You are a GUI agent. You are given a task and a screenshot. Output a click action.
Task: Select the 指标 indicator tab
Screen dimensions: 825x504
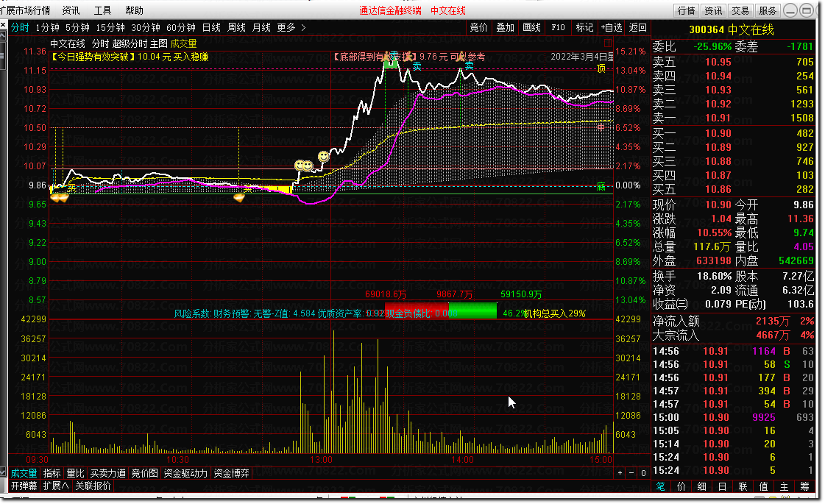(x=52, y=474)
